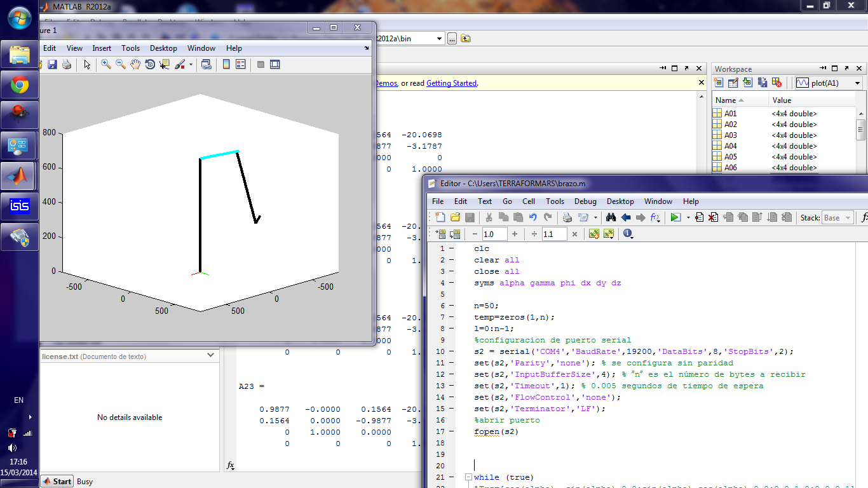Screen dimensions: 868x488
Task: Open the plot(A1) dropdown in the Workspace
Action: pos(857,83)
